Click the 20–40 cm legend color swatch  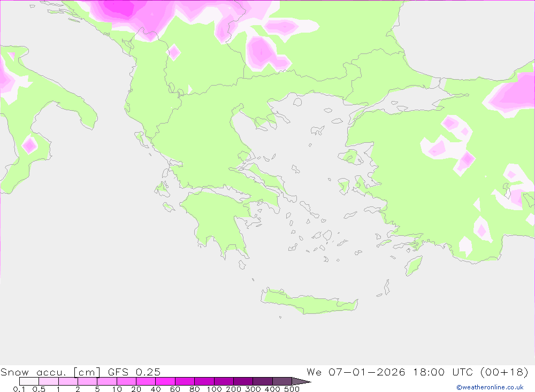[x=146, y=381]
